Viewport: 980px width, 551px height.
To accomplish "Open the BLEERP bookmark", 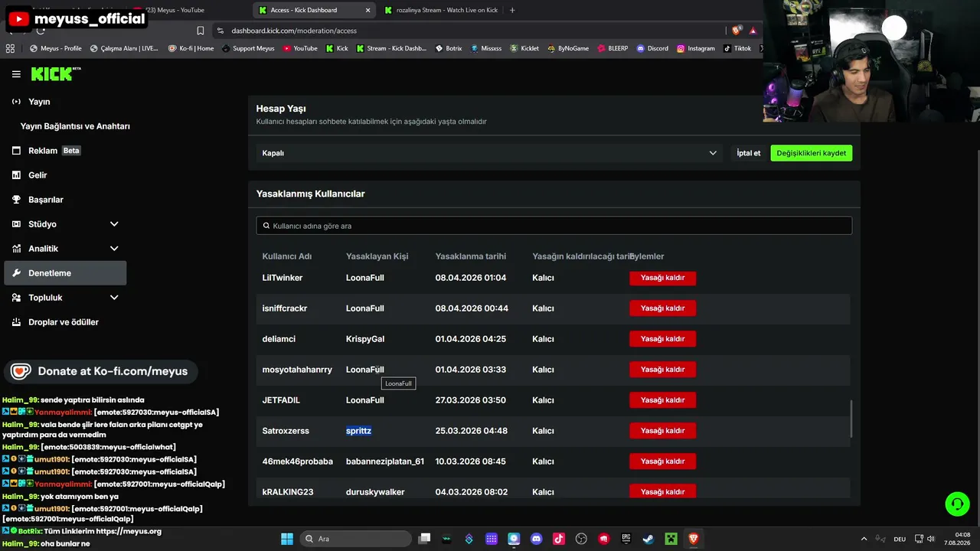I will click(612, 48).
